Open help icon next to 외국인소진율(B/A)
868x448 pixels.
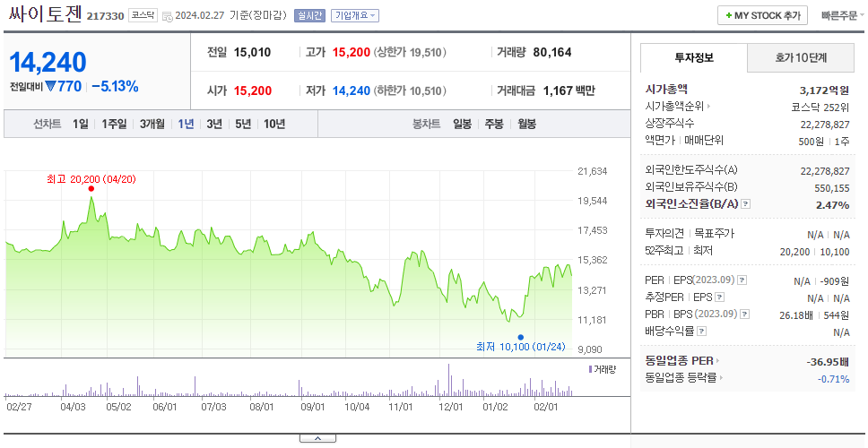746,204
